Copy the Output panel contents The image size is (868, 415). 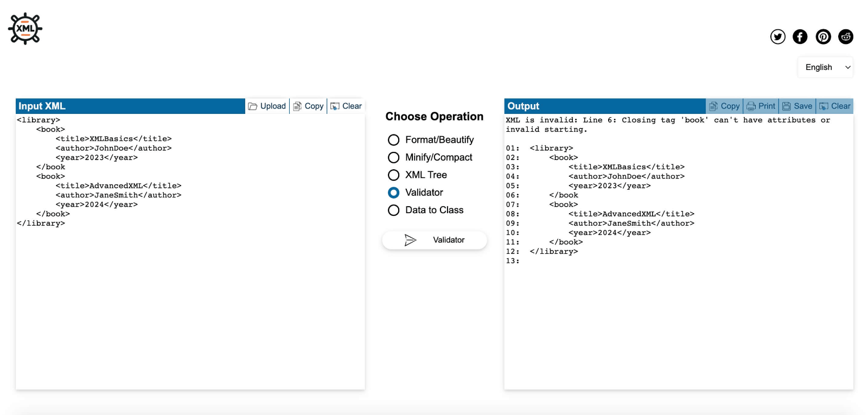coord(724,106)
